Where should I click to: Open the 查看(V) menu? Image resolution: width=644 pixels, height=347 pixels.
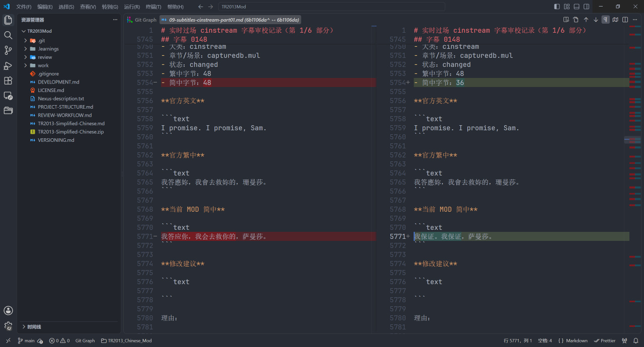[88, 7]
